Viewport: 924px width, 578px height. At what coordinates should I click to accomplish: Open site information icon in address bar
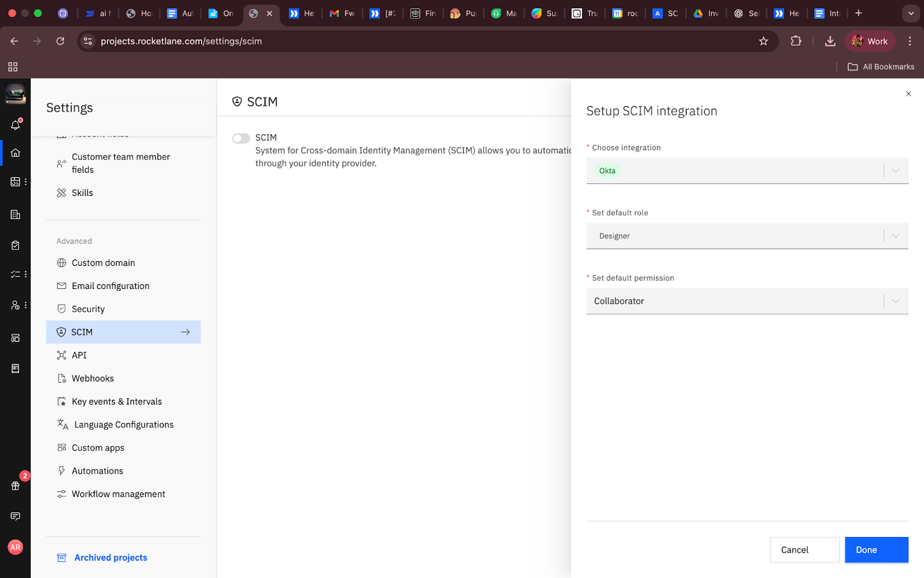[88, 41]
